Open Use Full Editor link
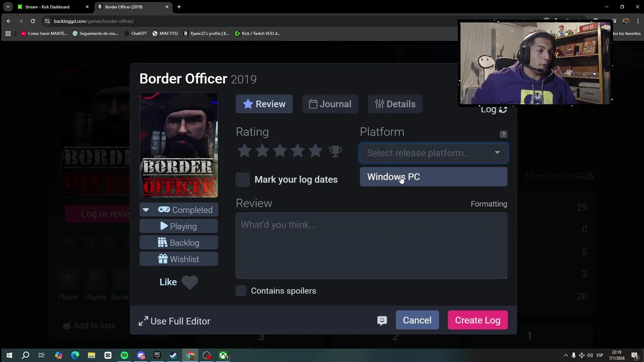The width and height of the screenshot is (644, 362). (175, 321)
